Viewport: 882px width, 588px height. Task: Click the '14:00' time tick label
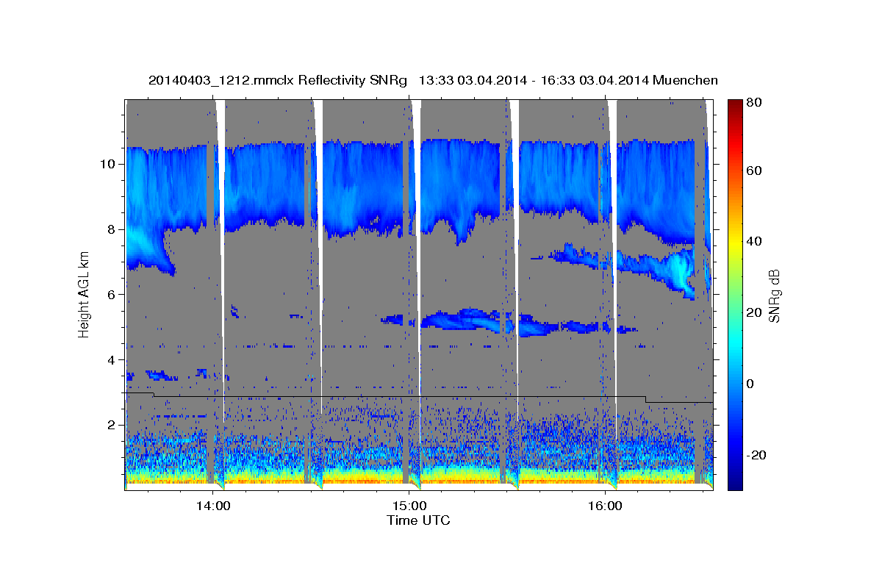(213, 506)
